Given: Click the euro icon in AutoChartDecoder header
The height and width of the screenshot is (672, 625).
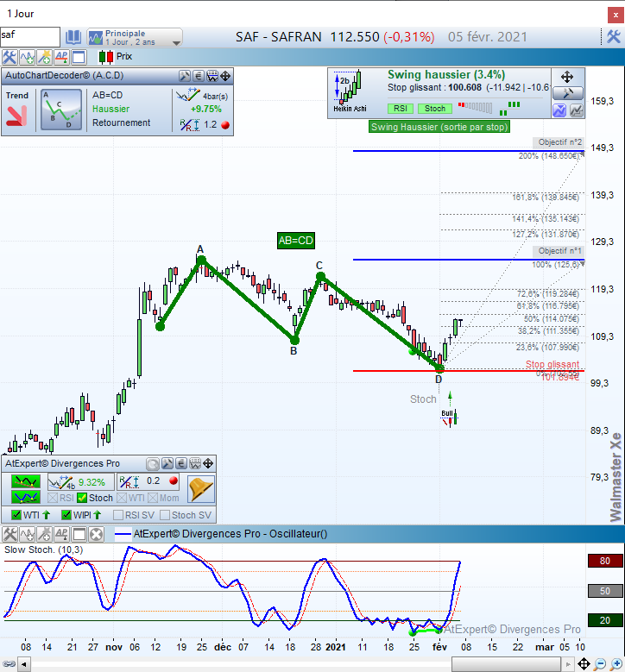Looking at the screenshot, I should [x=199, y=76].
